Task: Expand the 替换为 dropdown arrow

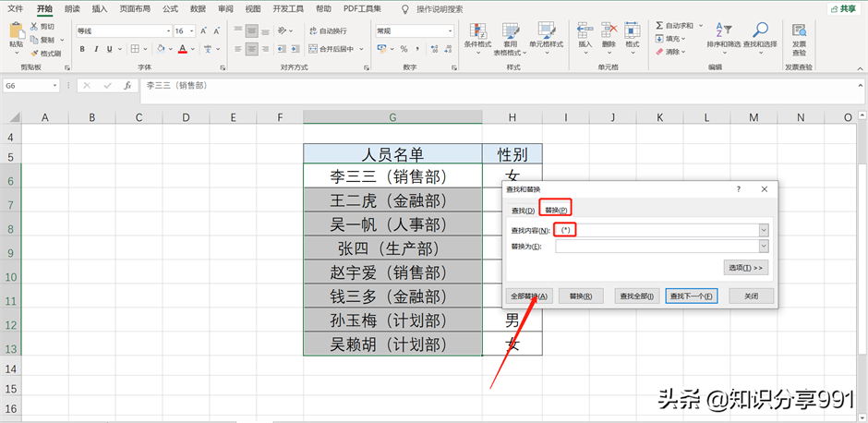Action: [764, 247]
